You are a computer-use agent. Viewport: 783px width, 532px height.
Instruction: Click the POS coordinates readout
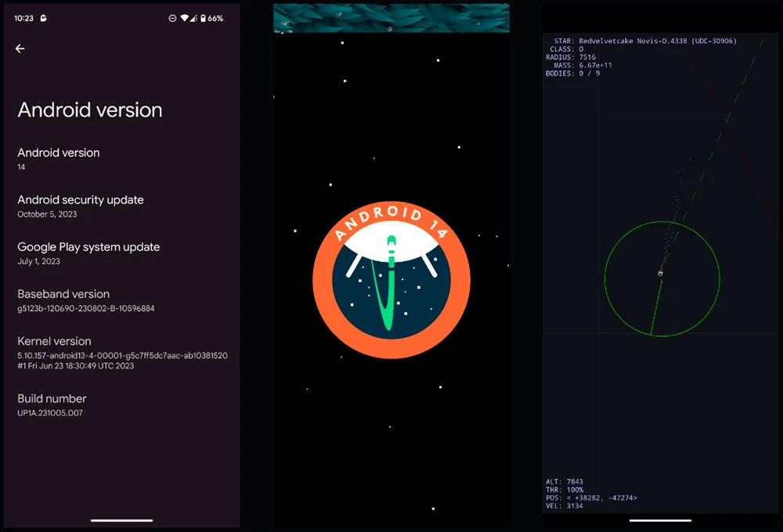(x=591, y=498)
